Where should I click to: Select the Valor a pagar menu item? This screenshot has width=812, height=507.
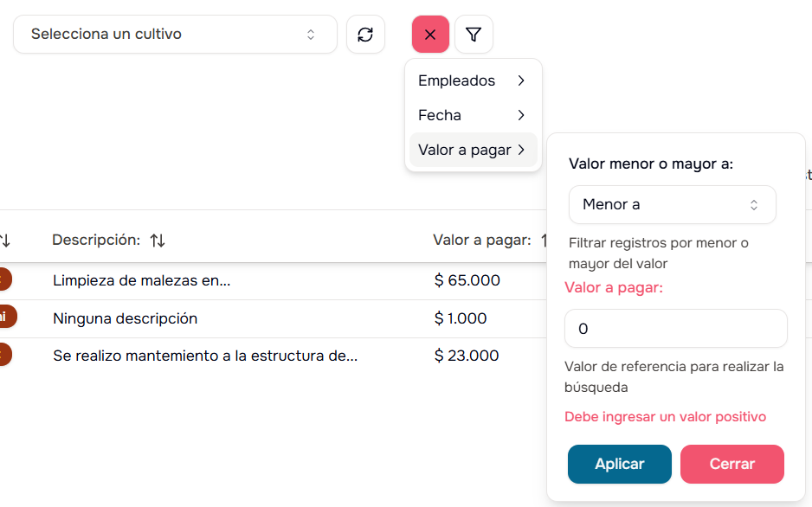point(472,150)
